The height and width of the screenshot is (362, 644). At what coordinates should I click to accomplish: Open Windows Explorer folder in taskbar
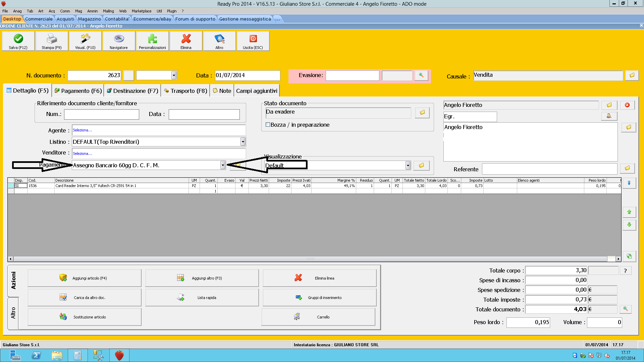click(57, 355)
